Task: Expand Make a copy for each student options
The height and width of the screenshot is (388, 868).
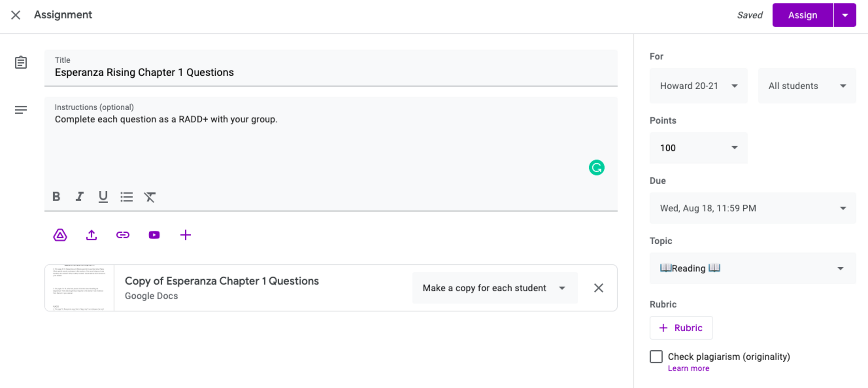Action: point(495,288)
